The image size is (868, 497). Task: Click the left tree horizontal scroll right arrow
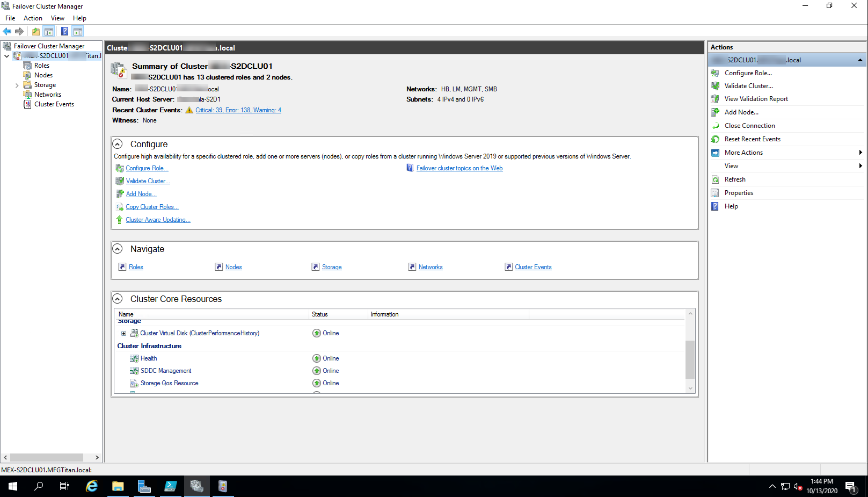coord(97,458)
